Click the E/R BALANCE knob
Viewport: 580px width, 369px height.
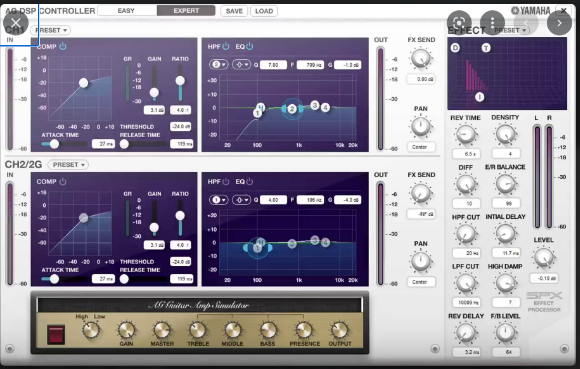(505, 184)
